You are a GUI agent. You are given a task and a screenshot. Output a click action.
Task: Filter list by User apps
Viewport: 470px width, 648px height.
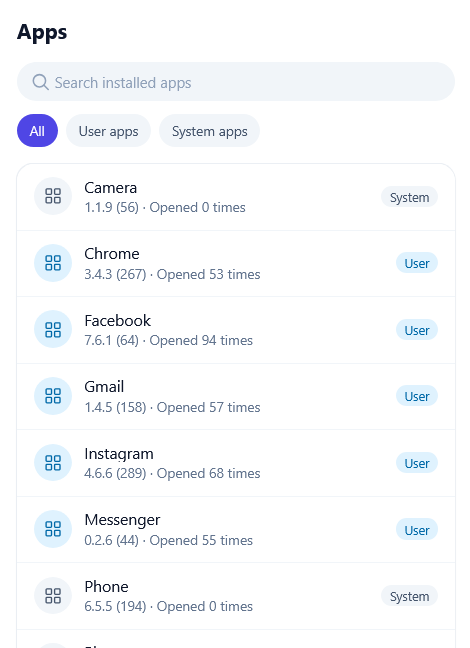(108, 131)
